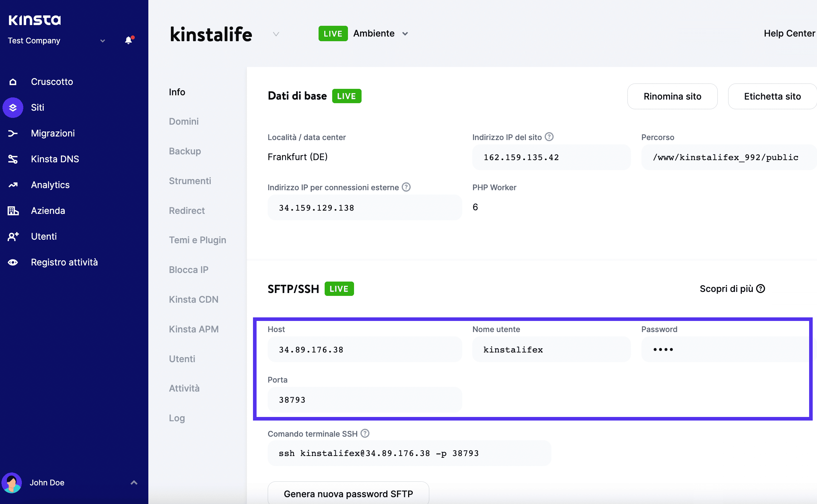817x504 pixels.
Task: Open help tooltip for Indirizzo IP del sito
Action: tap(549, 137)
